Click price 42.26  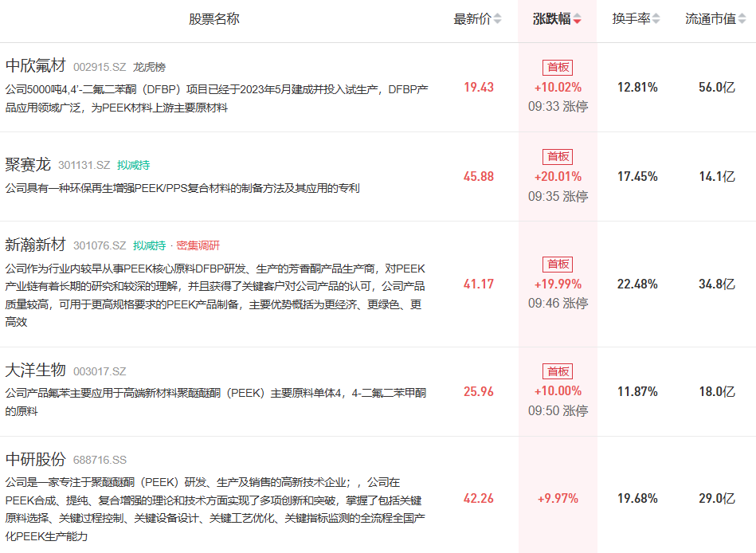coord(479,498)
